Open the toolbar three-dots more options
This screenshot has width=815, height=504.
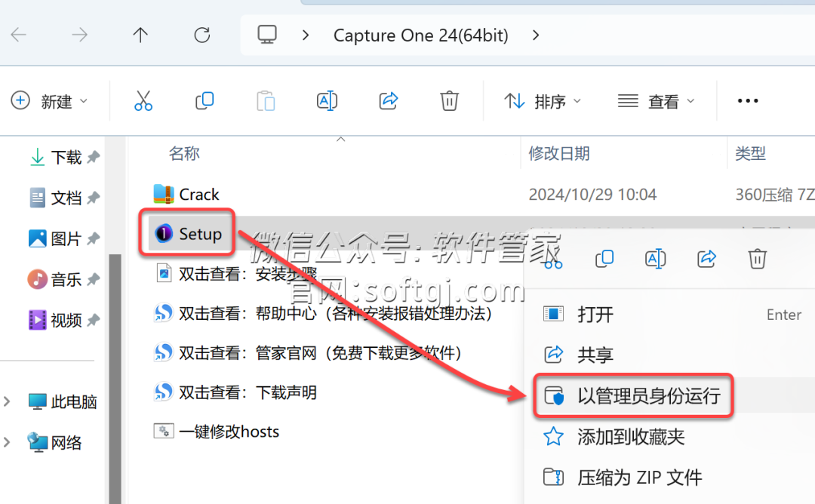tap(748, 101)
